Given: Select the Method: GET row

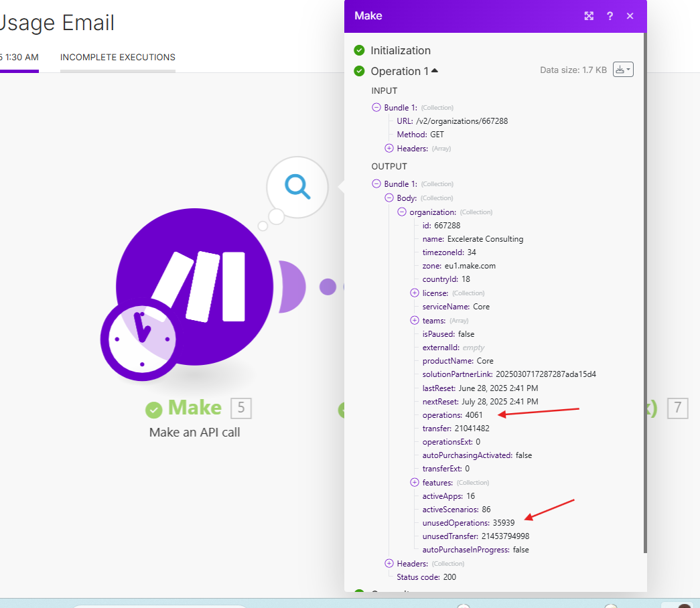Looking at the screenshot, I should tap(421, 135).
